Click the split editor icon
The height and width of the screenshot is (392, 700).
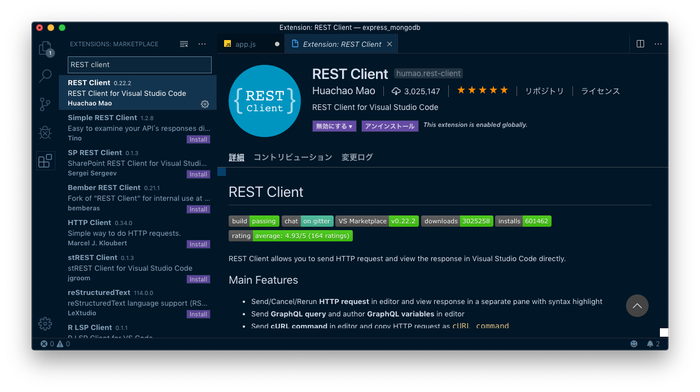[640, 44]
